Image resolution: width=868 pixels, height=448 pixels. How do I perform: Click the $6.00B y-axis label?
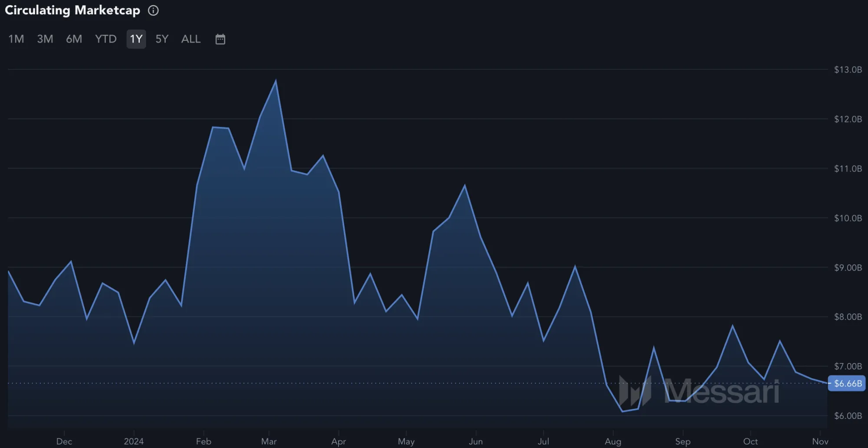(848, 416)
